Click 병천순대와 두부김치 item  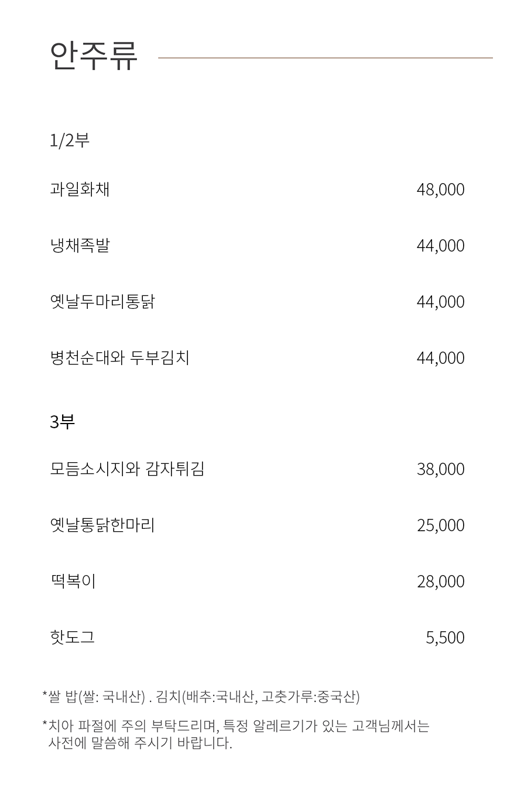120,358
